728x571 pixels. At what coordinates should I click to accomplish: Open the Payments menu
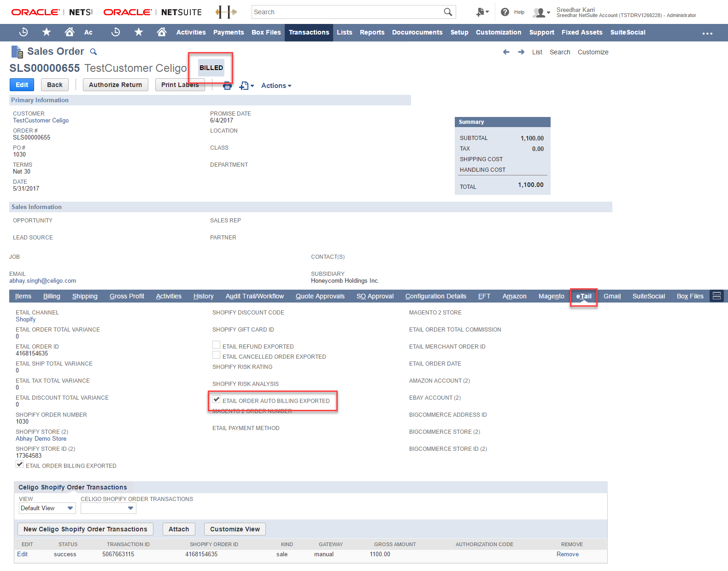[x=229, y=32]
